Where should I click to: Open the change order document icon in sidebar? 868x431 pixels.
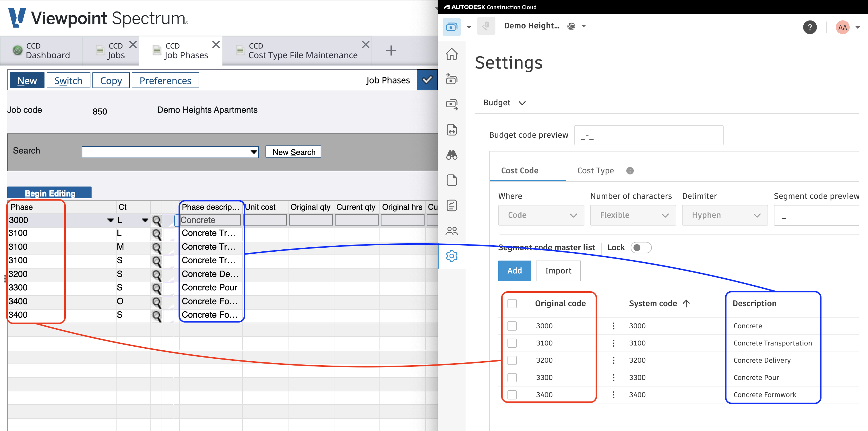(x=452, y=130)
